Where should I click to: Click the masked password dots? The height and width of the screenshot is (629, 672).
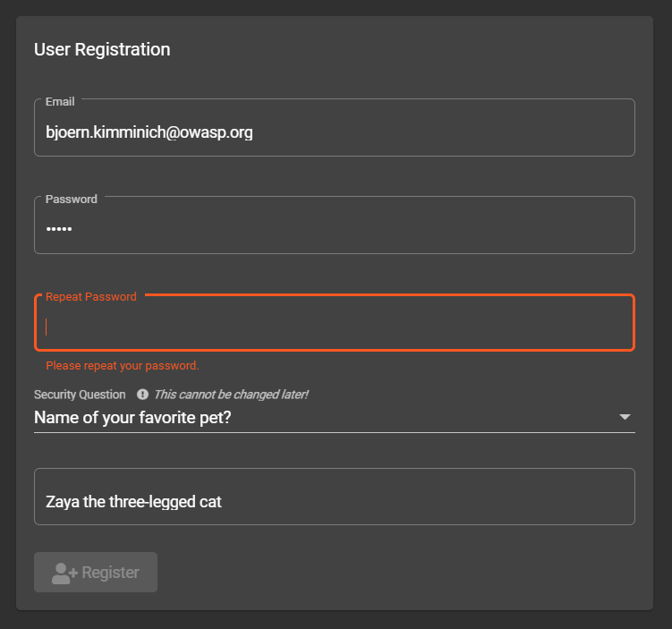(x=59, y=230)
